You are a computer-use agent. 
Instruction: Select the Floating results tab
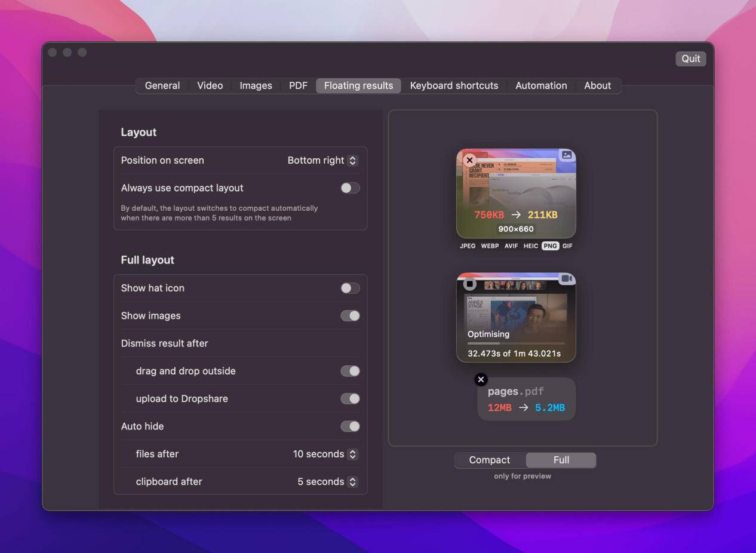coord(358,85)
